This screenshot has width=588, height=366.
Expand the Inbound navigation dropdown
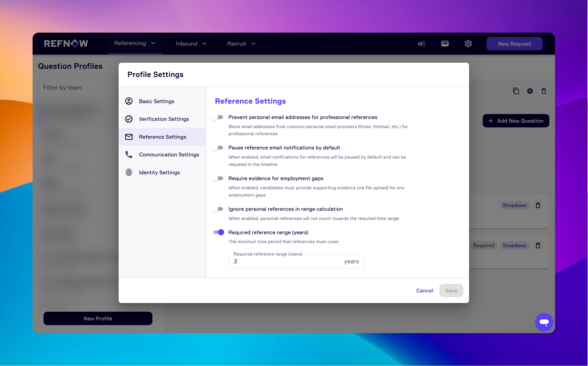point(191,44)
